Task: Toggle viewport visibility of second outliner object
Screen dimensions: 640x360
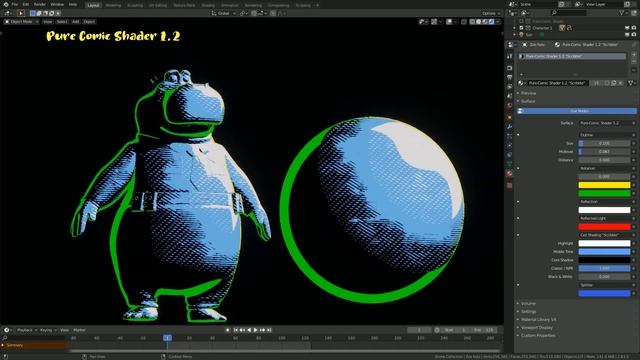Action: [x=627, y=35]
